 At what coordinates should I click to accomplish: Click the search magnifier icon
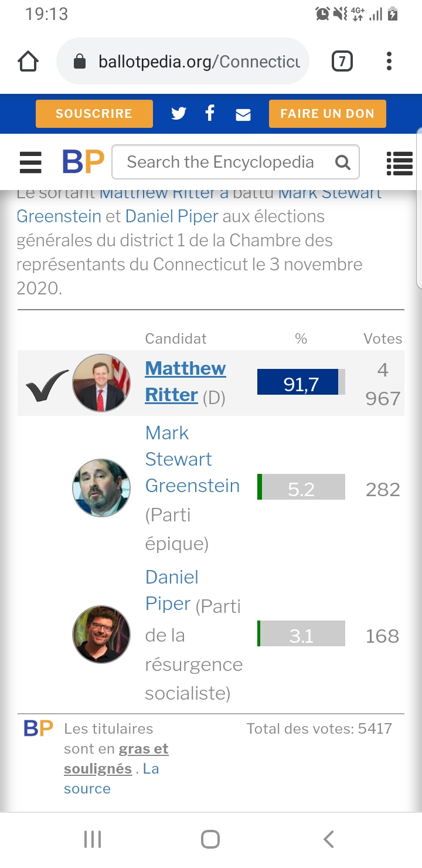pos(342,162)
